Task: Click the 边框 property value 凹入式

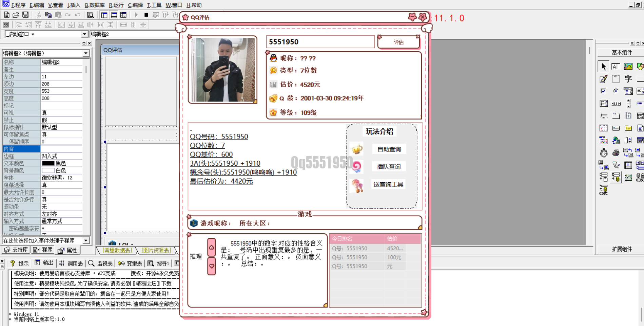Action: (61, 156)
